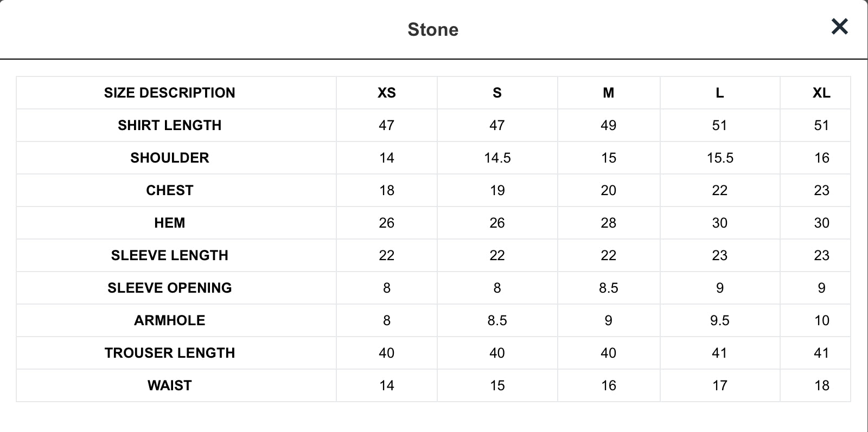868x432 pixels.
Task: Click the armhole value 9.5 for L
Action: tap(720, 320)
